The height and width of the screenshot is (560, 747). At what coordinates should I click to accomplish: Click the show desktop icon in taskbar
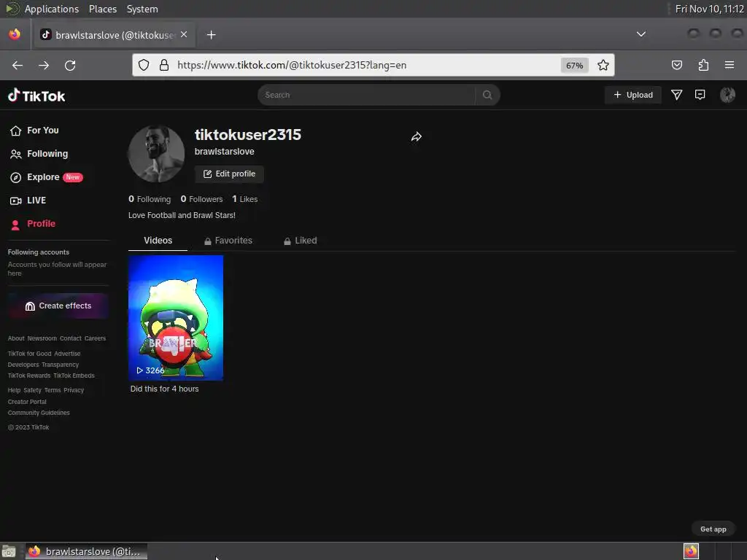[x=9, y=551]
